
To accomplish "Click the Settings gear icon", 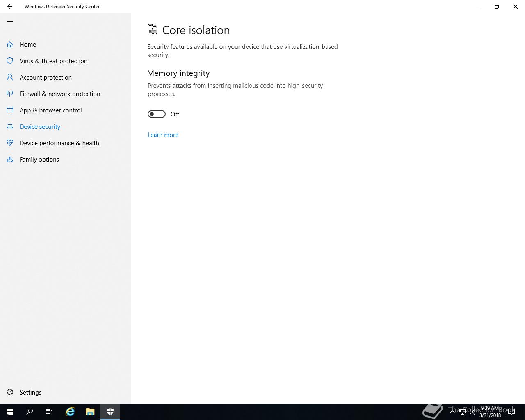I will coord(10,392).
